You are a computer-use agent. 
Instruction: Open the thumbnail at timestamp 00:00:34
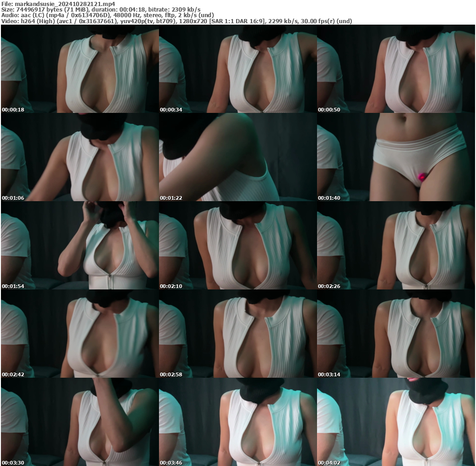coord(237,70)
